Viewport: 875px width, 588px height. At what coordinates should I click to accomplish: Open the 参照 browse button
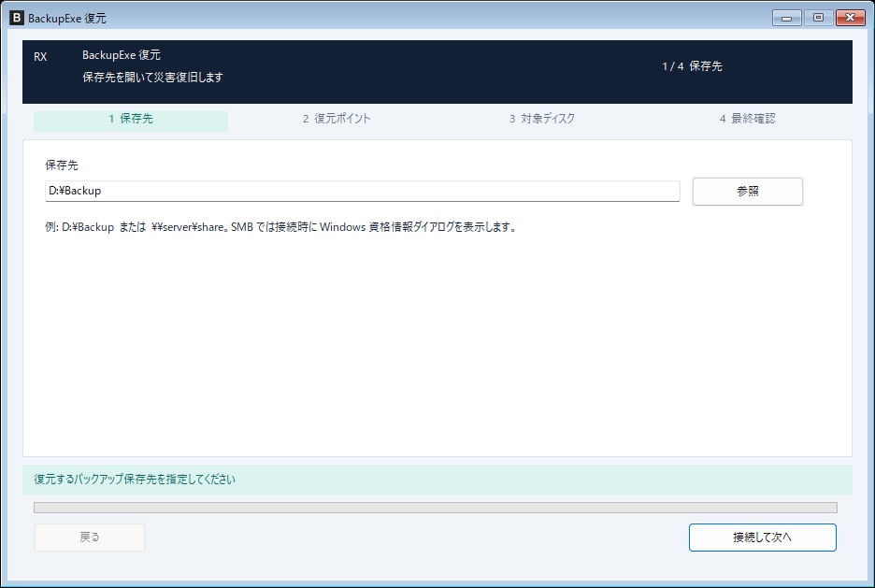point(747,192)
